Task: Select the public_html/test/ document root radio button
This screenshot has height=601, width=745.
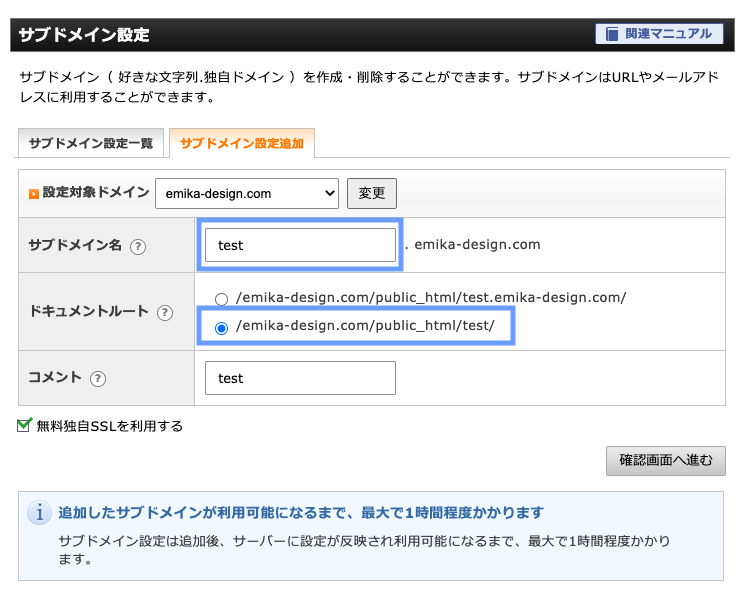Action: (x=221, y=327)
